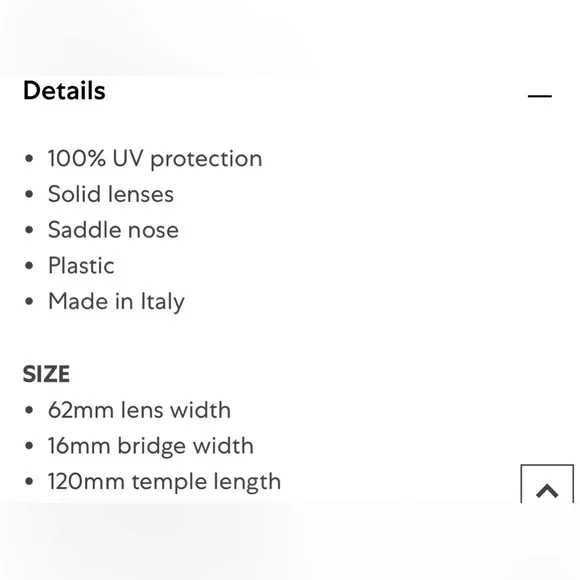This screenshot has width=580, height=580.
Task: Select the 120mm temple length entry
Action: tap(164, 482)
